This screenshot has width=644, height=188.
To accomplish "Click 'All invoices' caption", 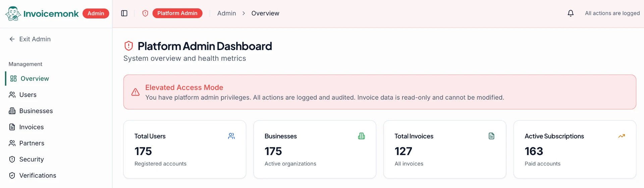I will (x=409, y=164).
